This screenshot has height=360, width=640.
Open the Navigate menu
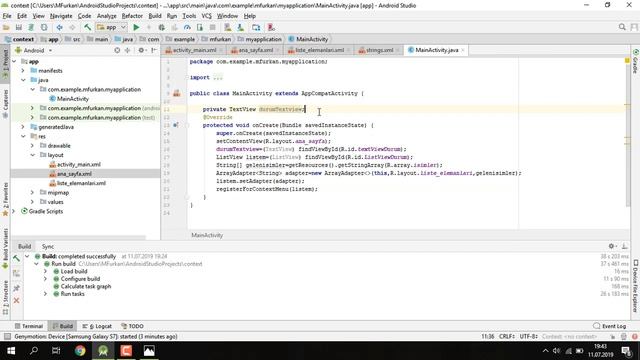pyautogui.click(x=61, y=16)
